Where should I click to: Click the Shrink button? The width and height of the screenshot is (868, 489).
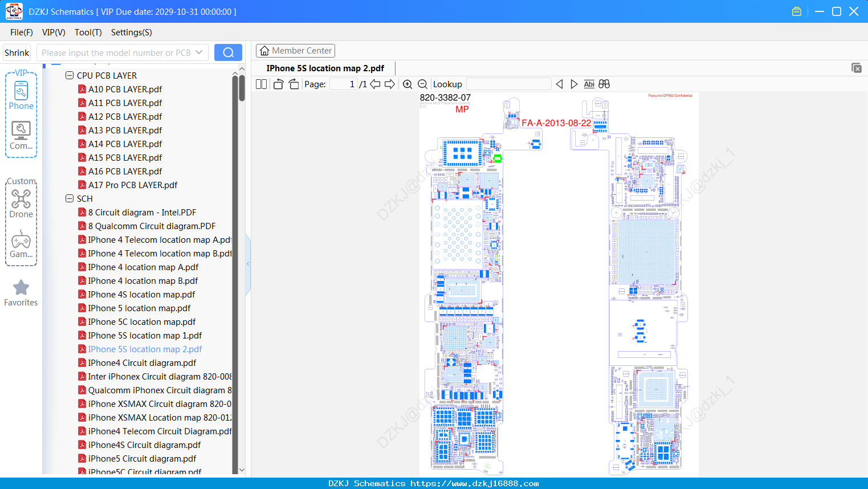tap(17, 52)
